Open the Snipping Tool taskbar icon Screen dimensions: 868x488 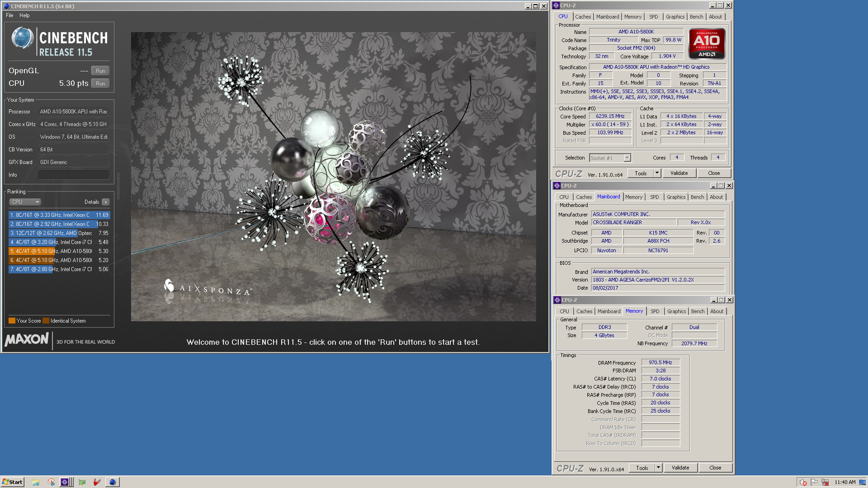point(51,482)
